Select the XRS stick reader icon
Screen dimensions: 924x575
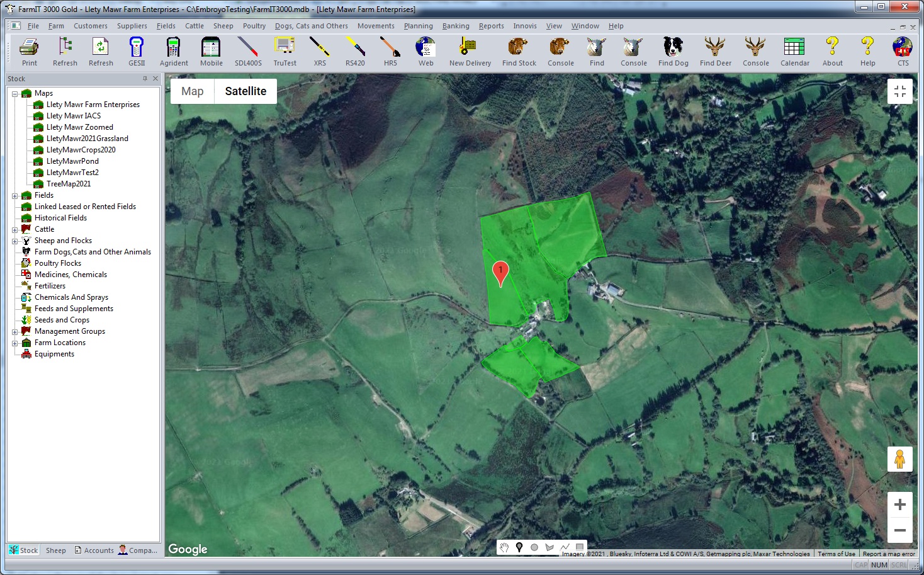click(320, 51)
